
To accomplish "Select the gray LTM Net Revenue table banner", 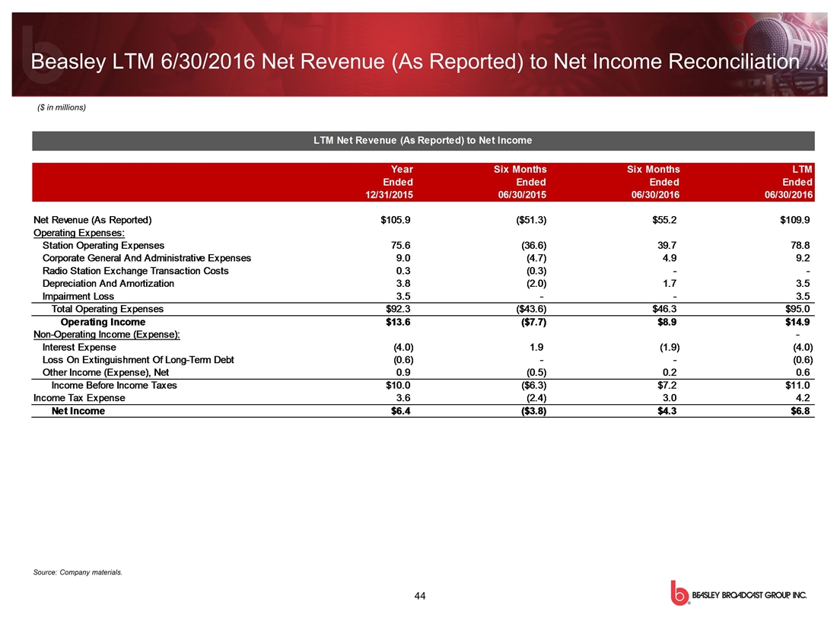I will [423, 140].
